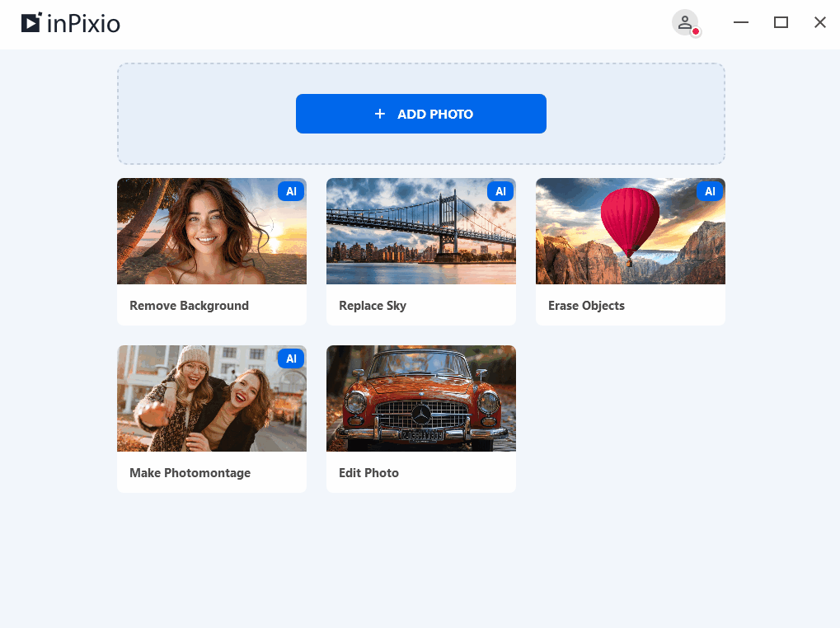
Task: Maximize the inPixio window
Action: pyautogui.click(x=781, y=22)
